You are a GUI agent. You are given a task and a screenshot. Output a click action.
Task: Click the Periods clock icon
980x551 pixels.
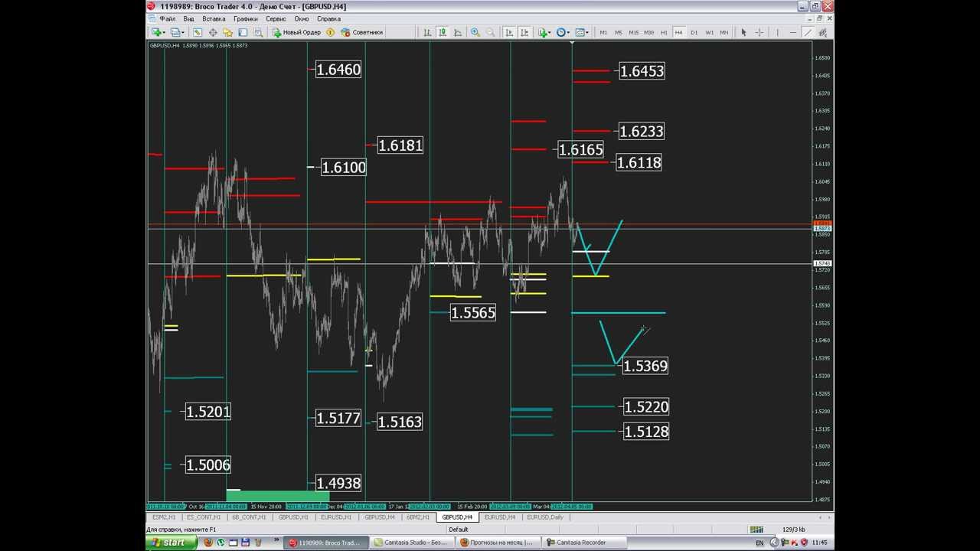pos(562,32)
